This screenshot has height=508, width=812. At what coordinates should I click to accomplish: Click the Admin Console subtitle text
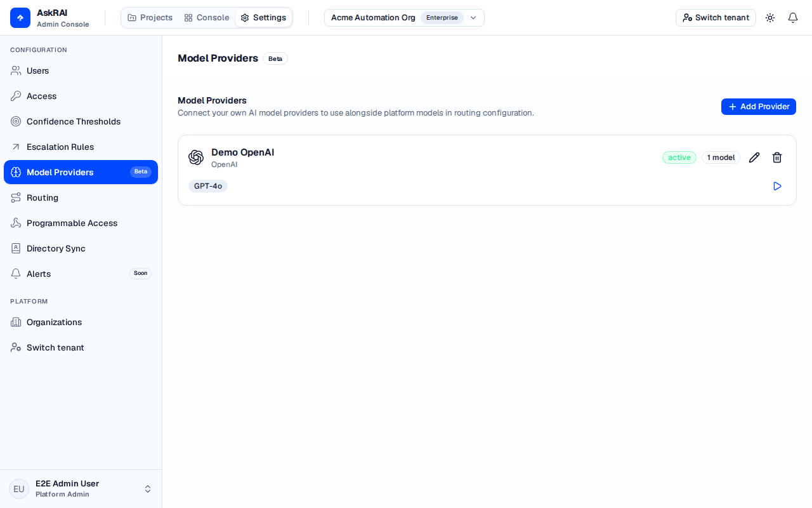coord(63,24)
